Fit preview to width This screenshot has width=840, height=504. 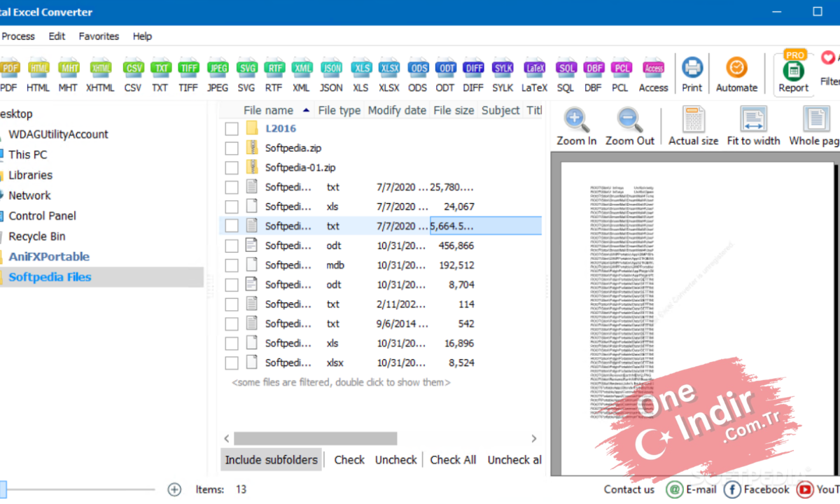(x=753, y=127)
